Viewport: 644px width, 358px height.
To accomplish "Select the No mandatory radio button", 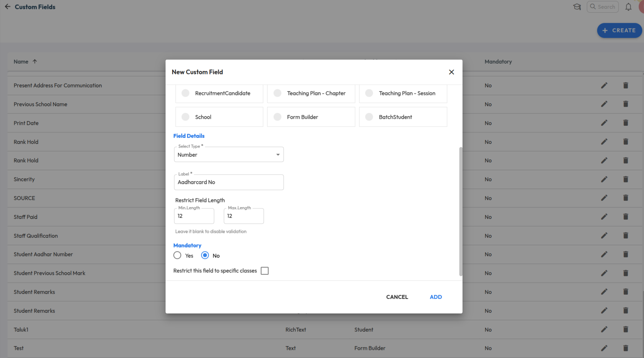I will coord(205,256).
